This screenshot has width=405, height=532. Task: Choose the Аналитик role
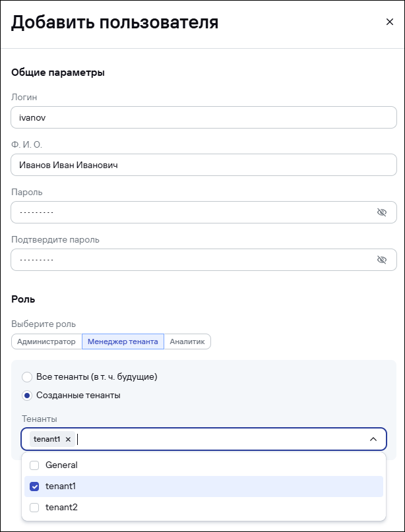click(x=187, y=341)
